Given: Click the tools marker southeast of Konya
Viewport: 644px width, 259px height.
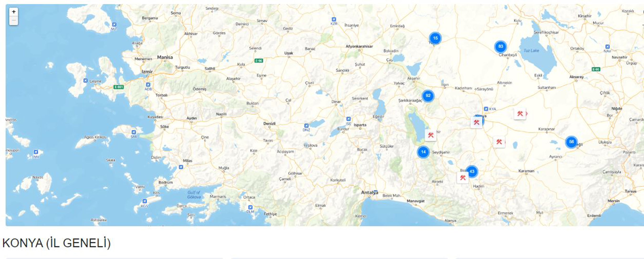Looking at the screenshot, I should point(499,142).
